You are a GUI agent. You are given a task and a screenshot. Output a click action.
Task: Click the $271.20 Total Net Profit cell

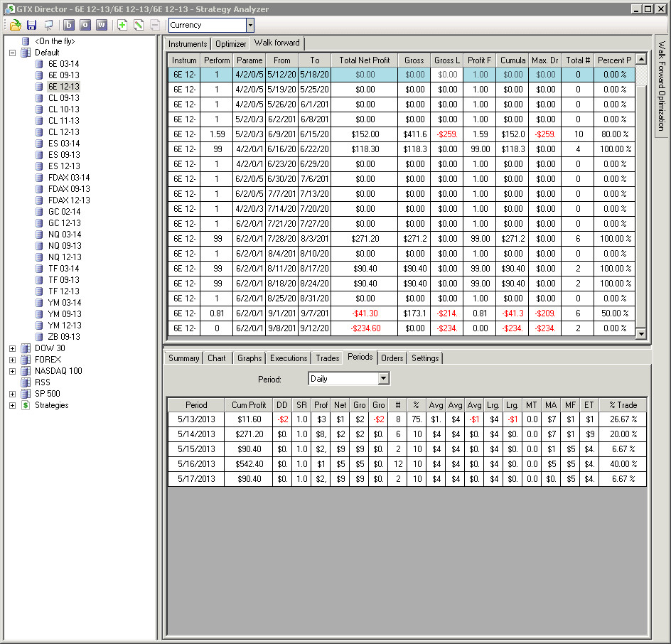pyautogui.click(x=365, y=239)
